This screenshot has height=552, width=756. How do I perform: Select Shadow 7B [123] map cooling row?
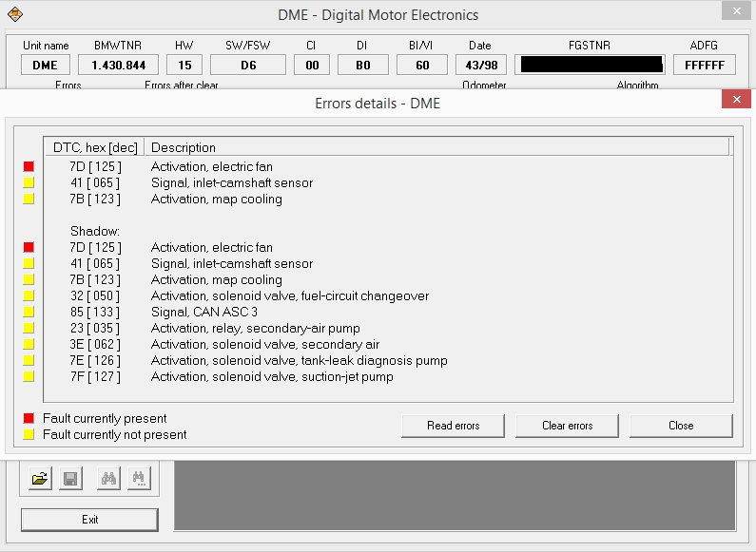388,280
